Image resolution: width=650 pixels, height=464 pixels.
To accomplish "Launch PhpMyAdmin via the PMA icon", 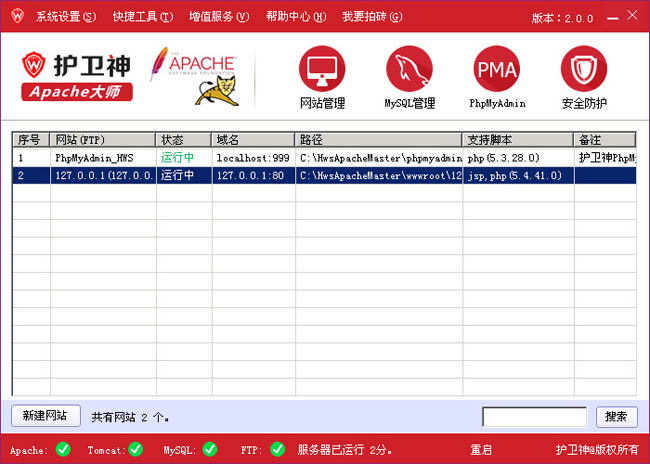I will point(497,68).
